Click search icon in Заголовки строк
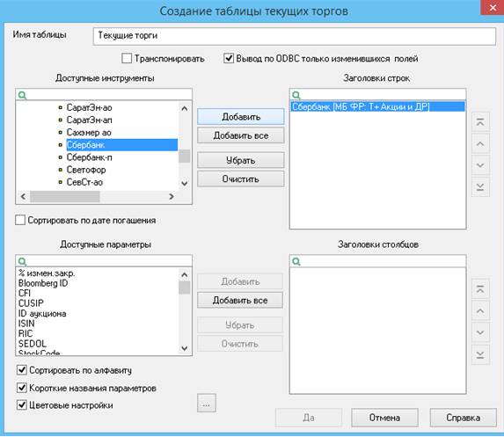The height and width of the screenshot is (437, 504). point(296,95)
